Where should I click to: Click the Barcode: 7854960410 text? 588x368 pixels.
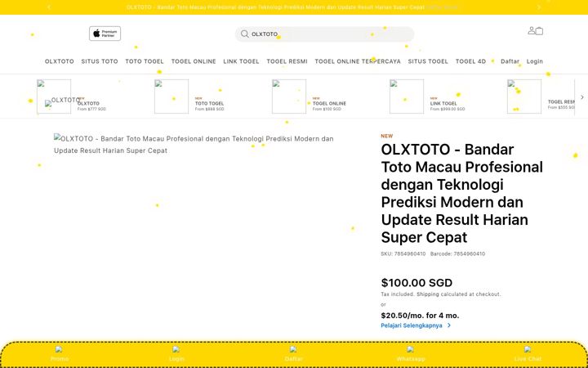457,254
